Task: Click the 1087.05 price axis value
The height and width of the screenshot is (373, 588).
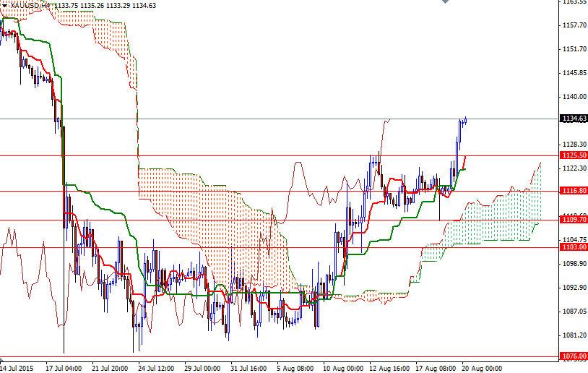Action: pyautogui.click(x=574, y=312)
